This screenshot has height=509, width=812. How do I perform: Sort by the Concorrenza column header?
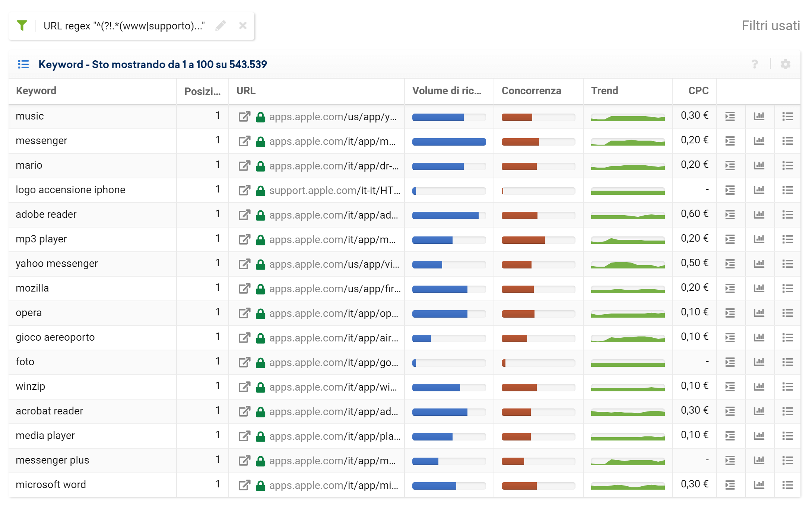[x=531, y=91]
